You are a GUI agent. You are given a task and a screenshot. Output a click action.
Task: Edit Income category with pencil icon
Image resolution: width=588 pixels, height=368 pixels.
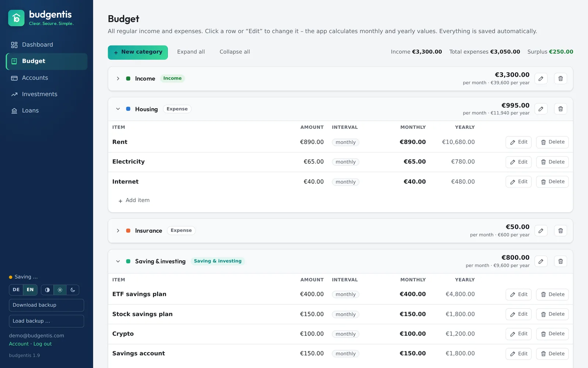point(541,78)
